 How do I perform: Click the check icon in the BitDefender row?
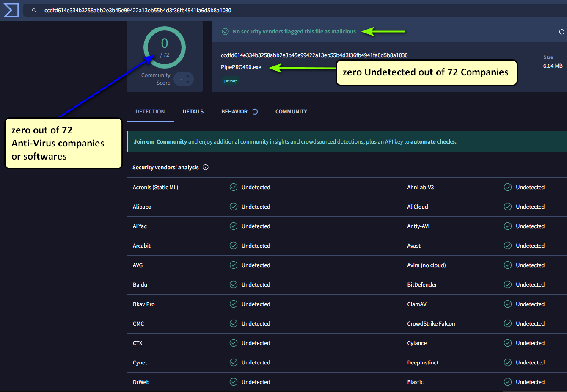pos(508,284)
